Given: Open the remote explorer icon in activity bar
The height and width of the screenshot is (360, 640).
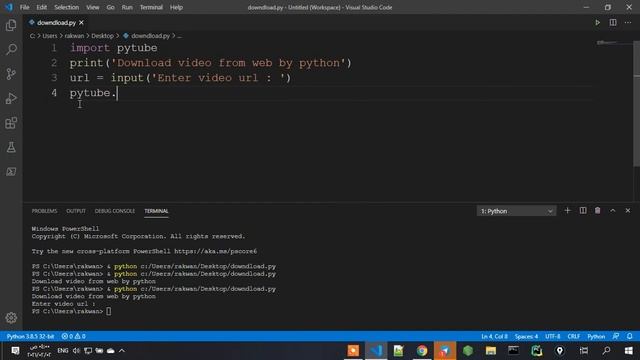Looking at the screenshot, I should tap(11, 172).
